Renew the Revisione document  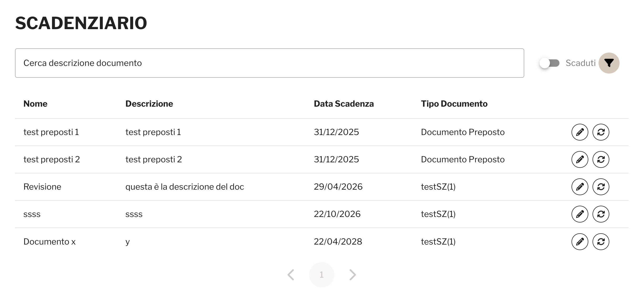coord(601,187)
